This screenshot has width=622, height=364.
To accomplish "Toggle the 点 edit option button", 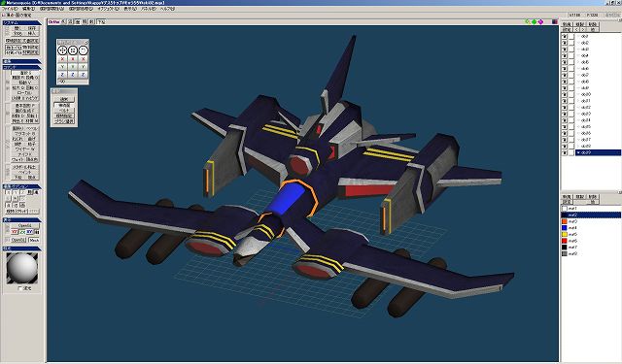I will coord(8,205).
